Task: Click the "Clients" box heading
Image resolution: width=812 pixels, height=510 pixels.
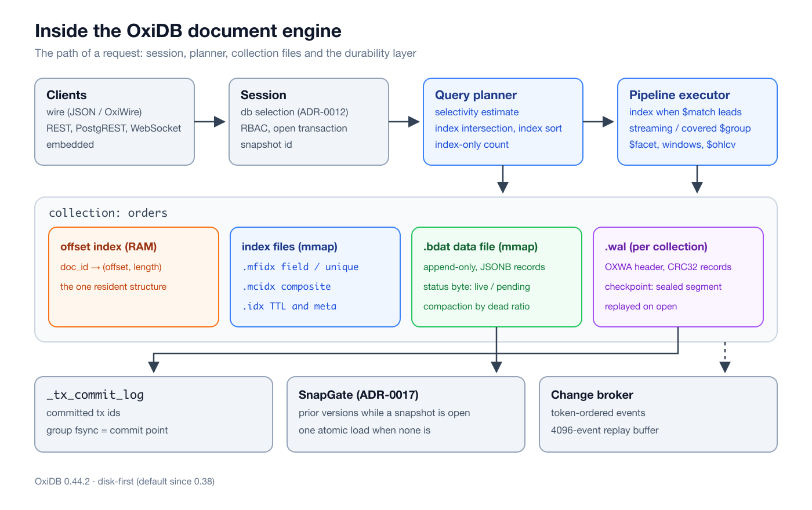Action: click(67, 95)
